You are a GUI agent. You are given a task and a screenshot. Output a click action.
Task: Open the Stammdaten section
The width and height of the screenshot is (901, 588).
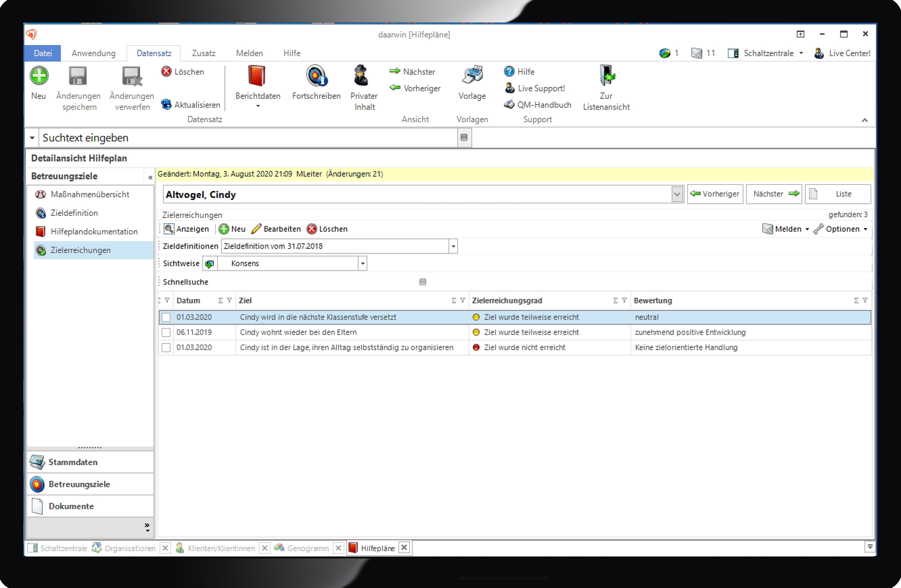pos(90,462)
